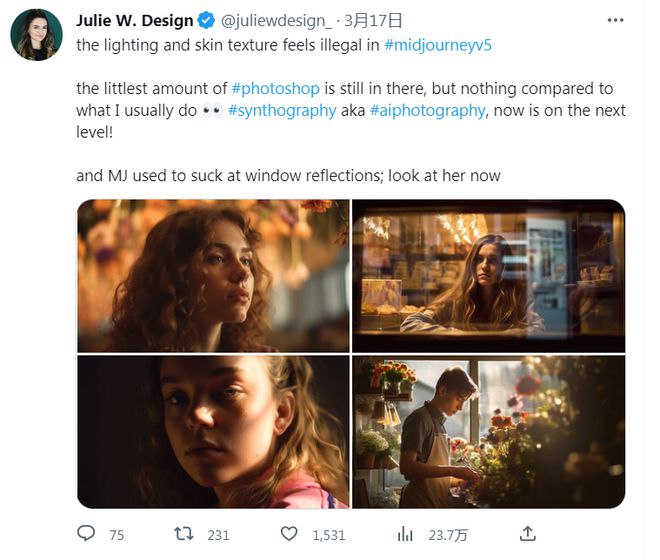This screenshot has height=560, width=660.
Task: Click the Julie W. Design display name
Action: click(x=134, y=19)
